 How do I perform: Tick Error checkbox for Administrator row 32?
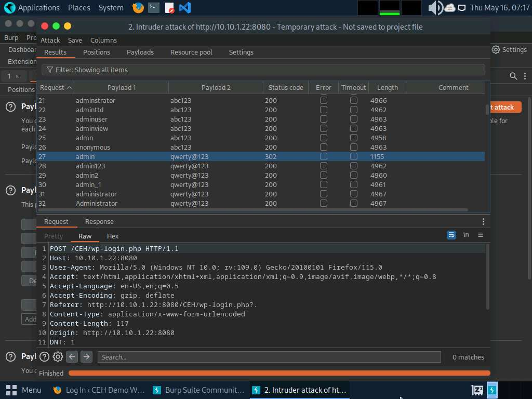click(x=324, y=203)
